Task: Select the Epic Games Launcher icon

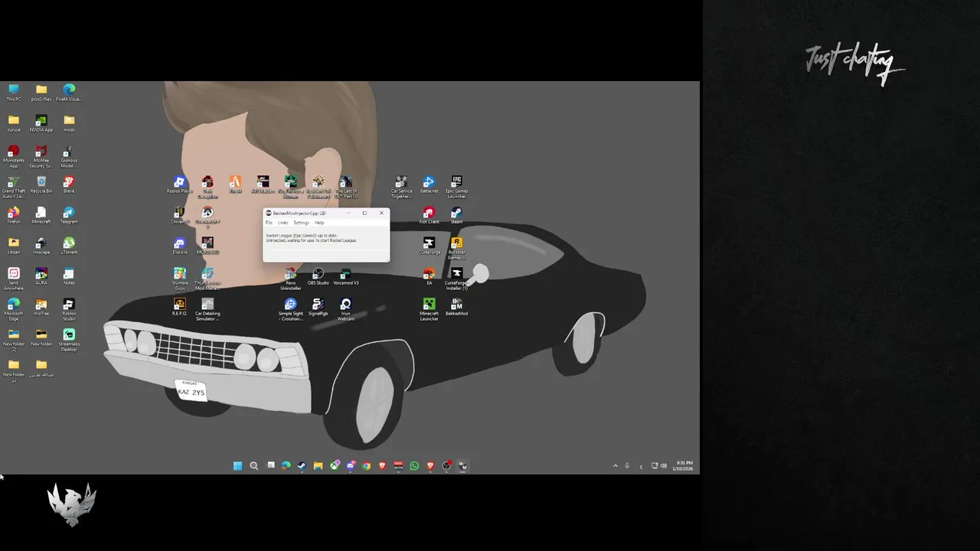Action: point(456,187)
